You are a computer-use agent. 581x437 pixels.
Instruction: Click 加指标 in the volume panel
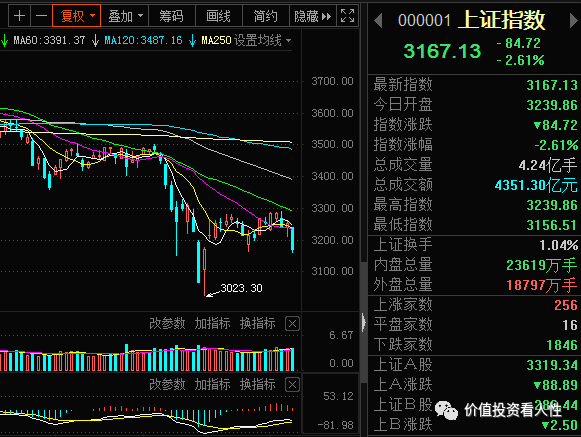pos(213,324)
